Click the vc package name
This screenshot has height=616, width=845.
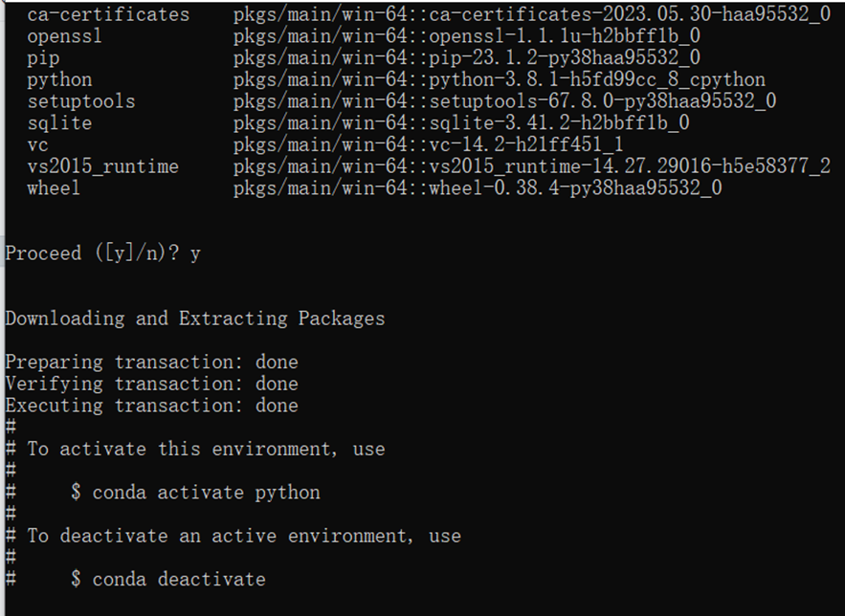37,144
